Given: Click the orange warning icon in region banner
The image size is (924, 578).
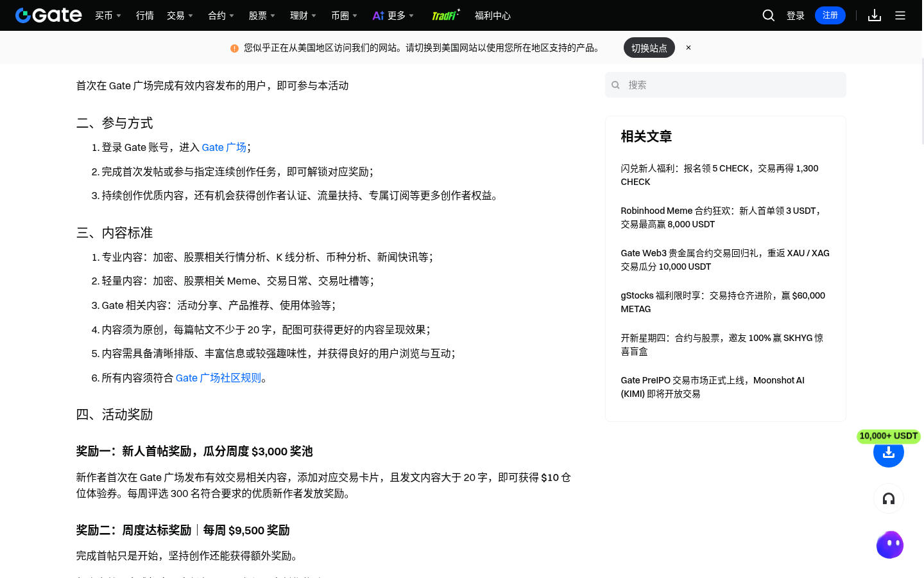Looking at the screenshot, I should (x=234, y=48).
